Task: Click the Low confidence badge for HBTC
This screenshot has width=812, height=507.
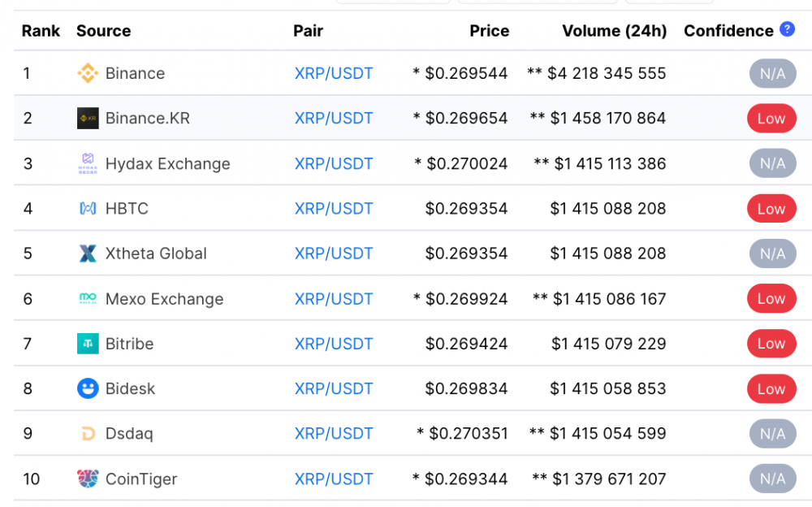Action: 771,209
